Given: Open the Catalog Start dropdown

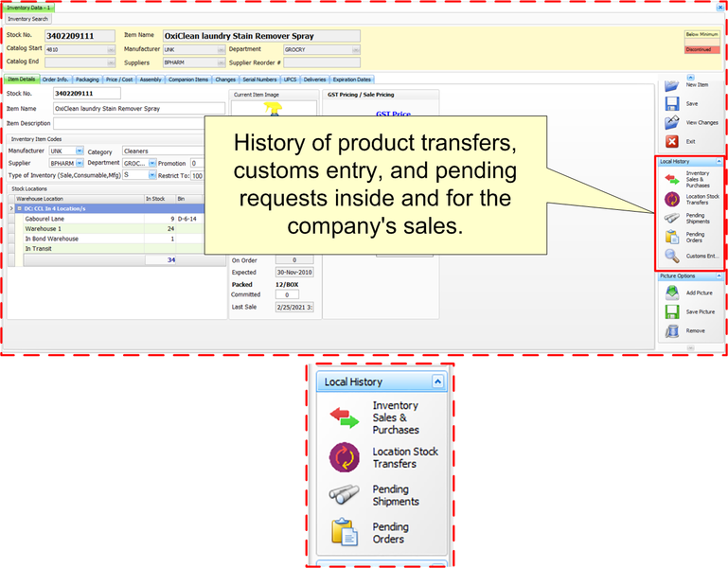Looking at the screenshot, I should 111,49.
